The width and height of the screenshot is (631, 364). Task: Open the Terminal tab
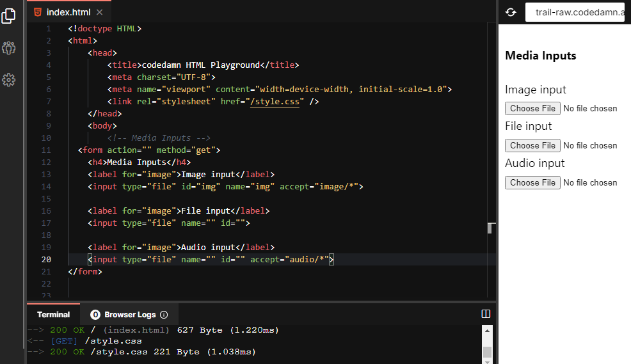53,315
